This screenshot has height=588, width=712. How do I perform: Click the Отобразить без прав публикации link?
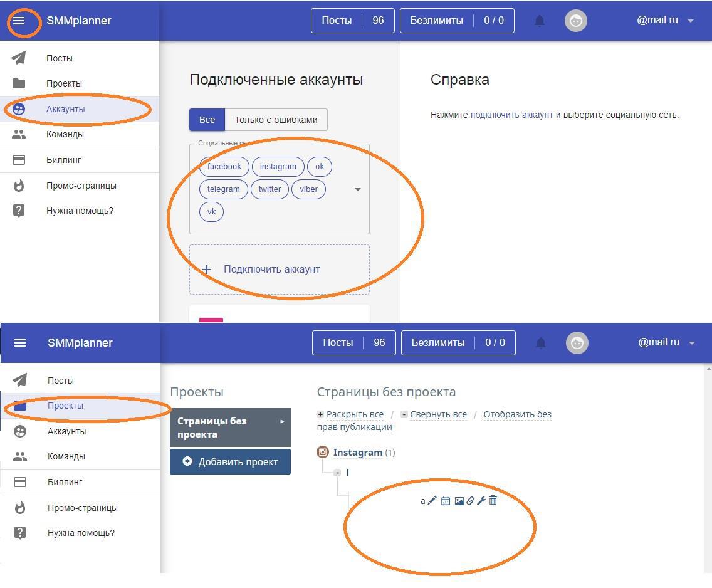pos(516,414)
